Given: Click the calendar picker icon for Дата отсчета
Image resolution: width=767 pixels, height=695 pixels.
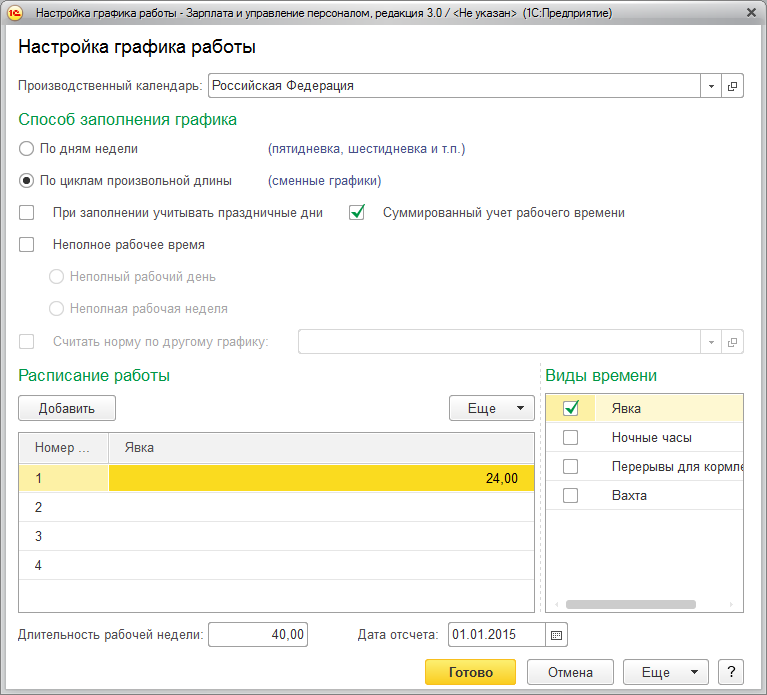Looking at the screenshot, I should 557,634.
